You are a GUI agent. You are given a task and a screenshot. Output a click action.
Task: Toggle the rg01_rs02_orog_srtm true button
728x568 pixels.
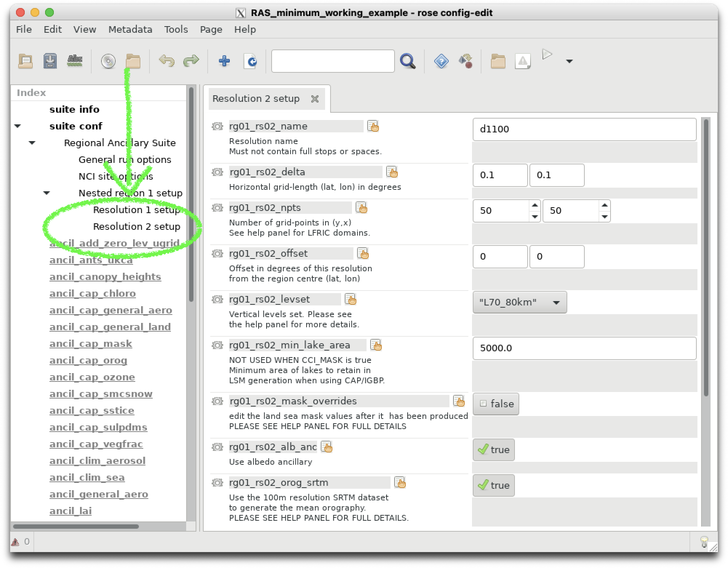(494, 485)
